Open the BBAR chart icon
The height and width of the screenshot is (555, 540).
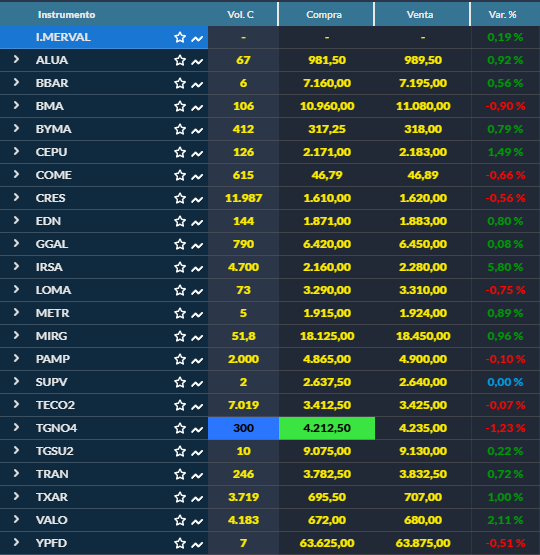[x=197, y=84]
